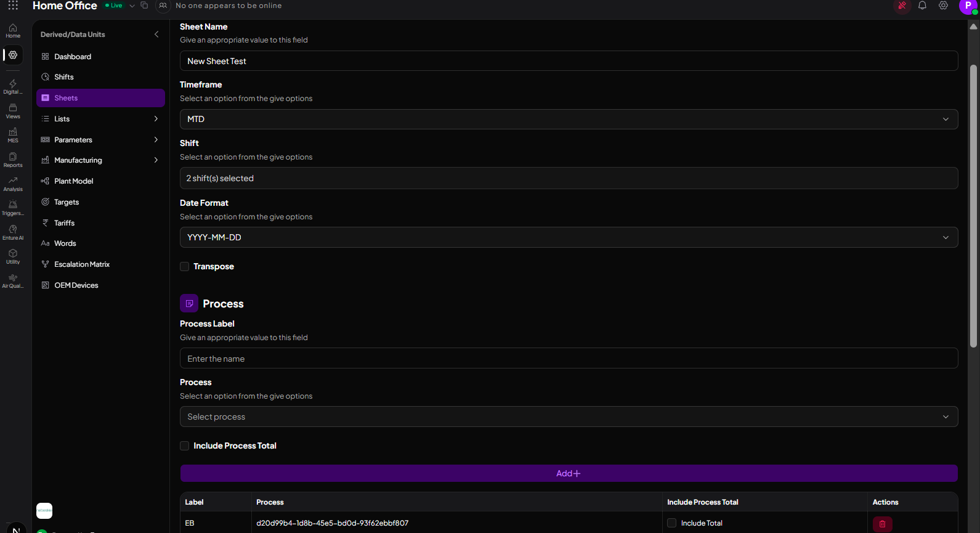Enable Include Process Total checkbox

click(184, 446)
